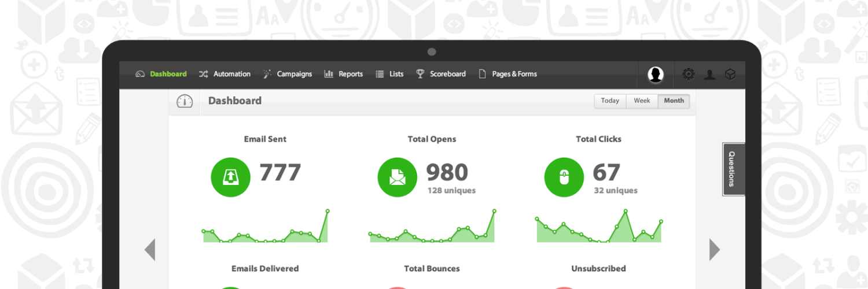This screenshot has height=289, width=868.
Task: Click the cube box icon in navbar
Action: click(730, 74)
